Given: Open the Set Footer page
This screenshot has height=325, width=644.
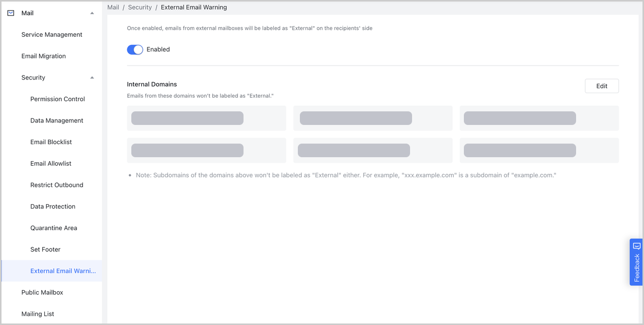Looking at the screenshot, I should click(45, 249).
